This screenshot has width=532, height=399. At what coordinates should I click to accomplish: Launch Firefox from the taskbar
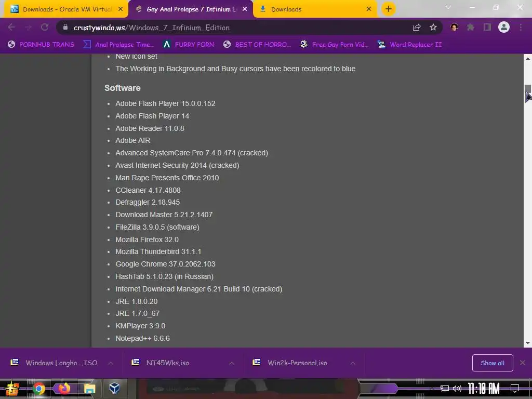point(64,389)
